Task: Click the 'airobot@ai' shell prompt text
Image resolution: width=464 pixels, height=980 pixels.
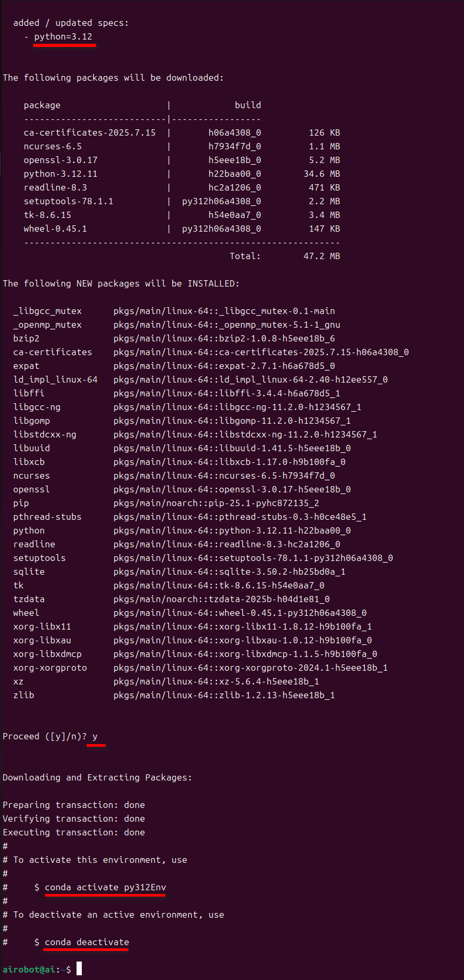Action: tap(31, 969)
